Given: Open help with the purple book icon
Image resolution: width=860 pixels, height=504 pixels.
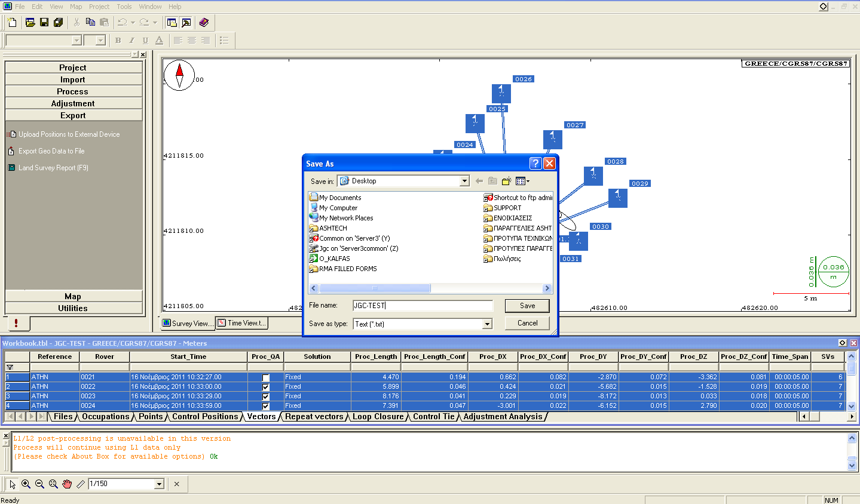Looking at the screenshot, I should pos(204,23).
